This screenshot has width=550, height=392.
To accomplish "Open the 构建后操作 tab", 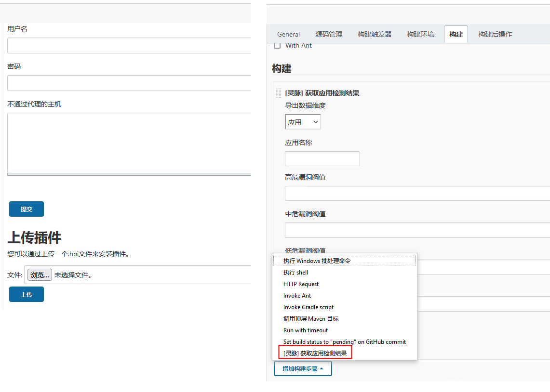I will (x=495, y=34).
